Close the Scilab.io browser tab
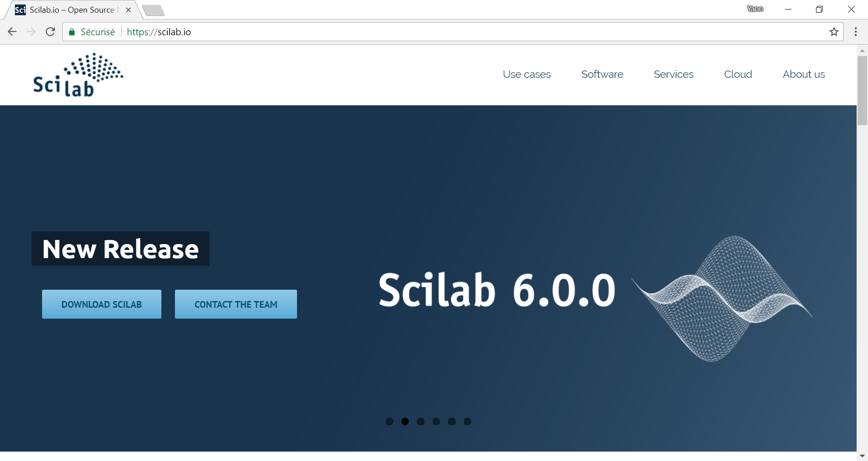The width and height of the screenshot is (868, 461). [128, 10]
